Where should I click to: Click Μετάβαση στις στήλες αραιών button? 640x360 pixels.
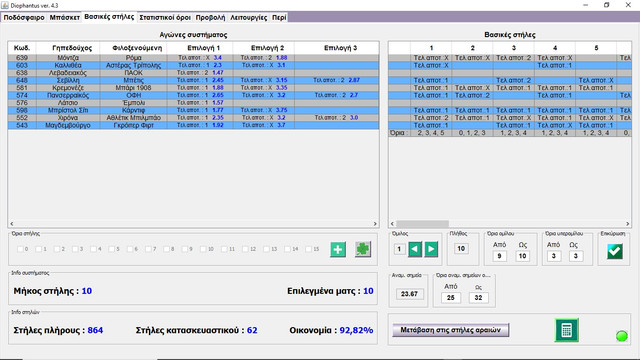point(450,330)
